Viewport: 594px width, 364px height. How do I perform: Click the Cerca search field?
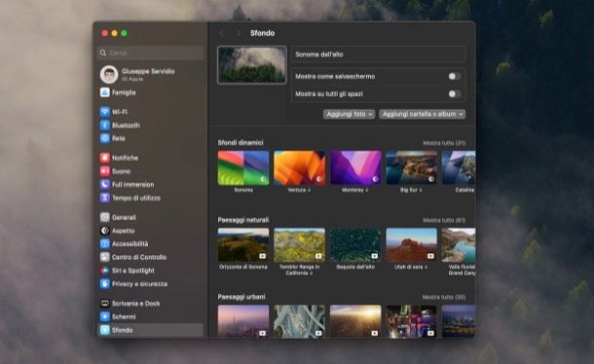click(150, 53)
